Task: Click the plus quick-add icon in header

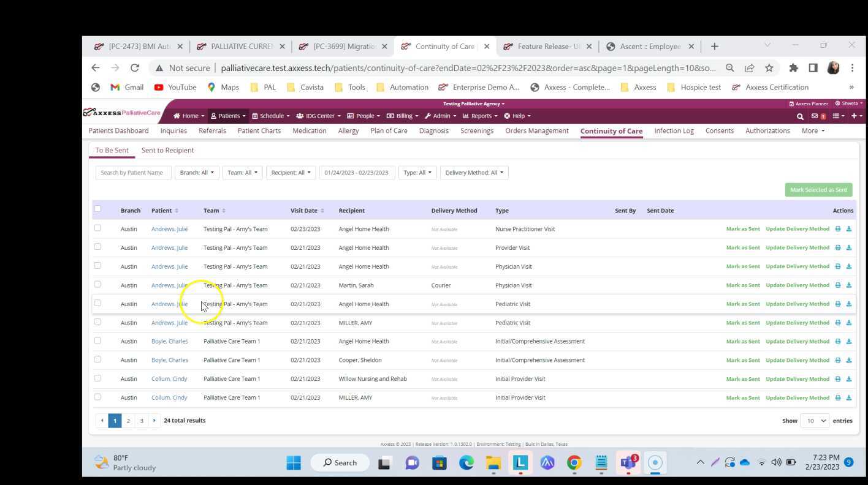Action: pyautogui.click(x=854, y=116)
